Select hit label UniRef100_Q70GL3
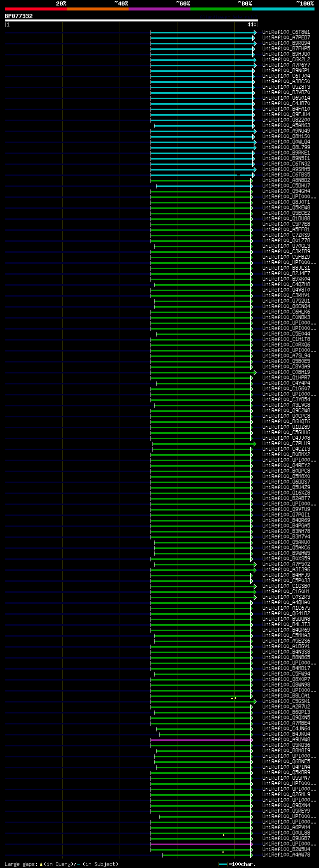The width and height of the screenshot is (319, 868). (x=286, y=246)
